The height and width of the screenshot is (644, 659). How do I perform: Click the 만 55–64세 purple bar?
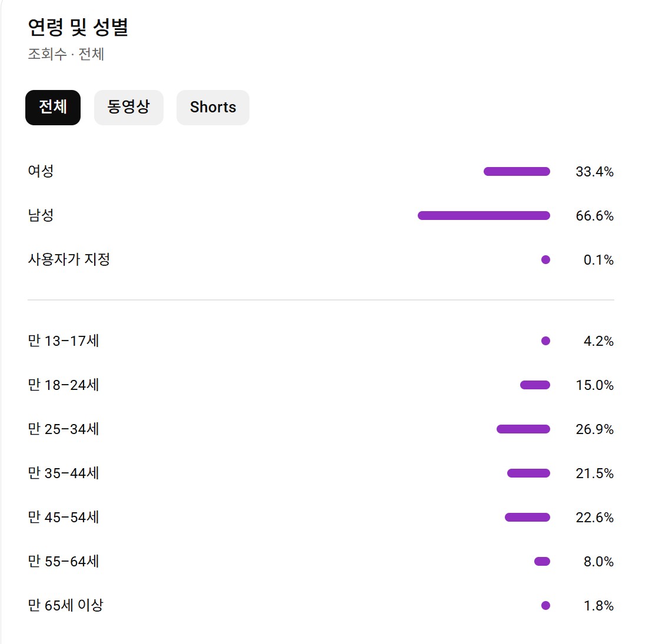[x=542, y=562]
